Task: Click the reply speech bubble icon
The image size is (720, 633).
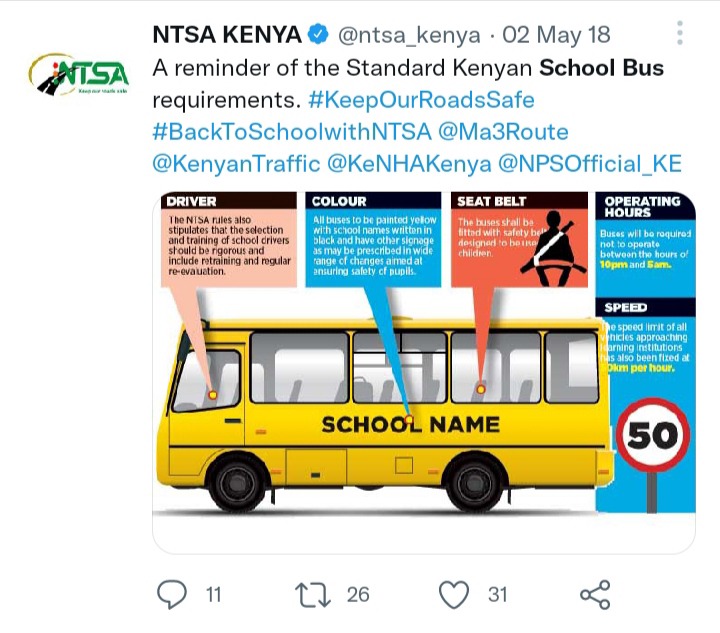Action: tap(172, 594)
